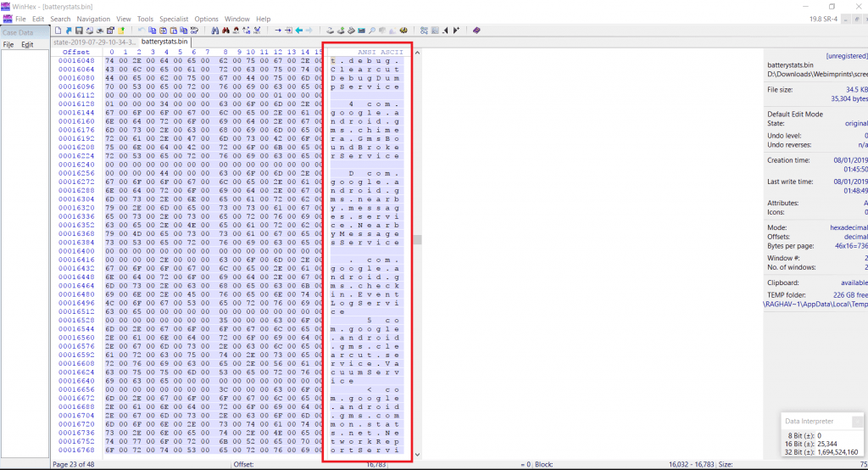Click the blue Back arrow icon

coord(299,31)
